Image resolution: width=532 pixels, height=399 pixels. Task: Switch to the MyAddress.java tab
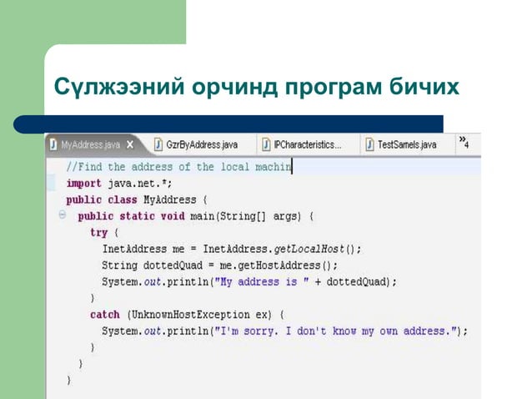pyautogui.click(x=90, y=145)
